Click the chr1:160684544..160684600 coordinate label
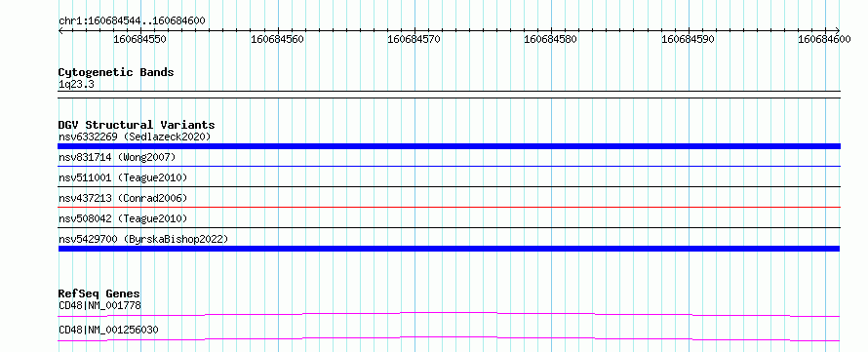868x352 pixels. click(x=132, y=21)
